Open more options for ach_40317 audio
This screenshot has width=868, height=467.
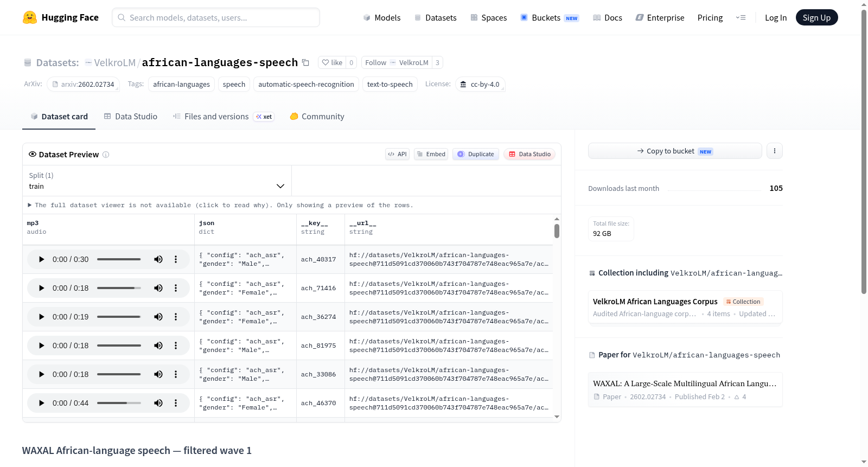[176, 259]
